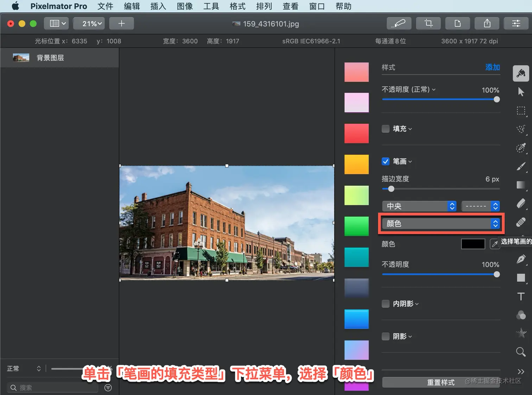Select the Rectangular Selection tool

[x=521, y=111]
